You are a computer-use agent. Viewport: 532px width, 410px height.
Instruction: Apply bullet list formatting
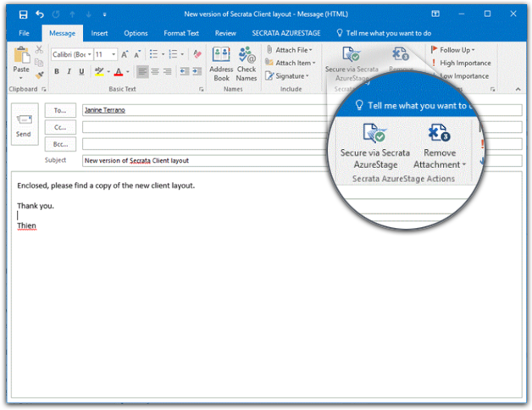click(x=153, y=54)
